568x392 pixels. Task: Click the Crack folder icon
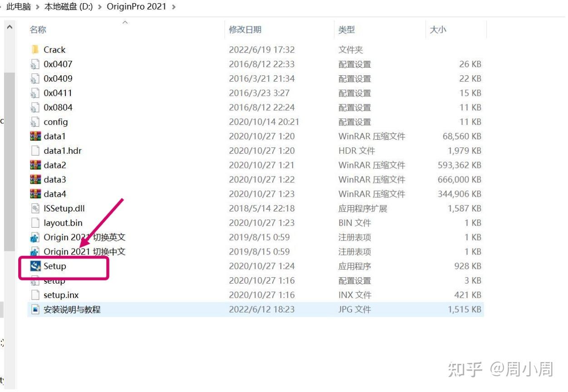point(35,49)
